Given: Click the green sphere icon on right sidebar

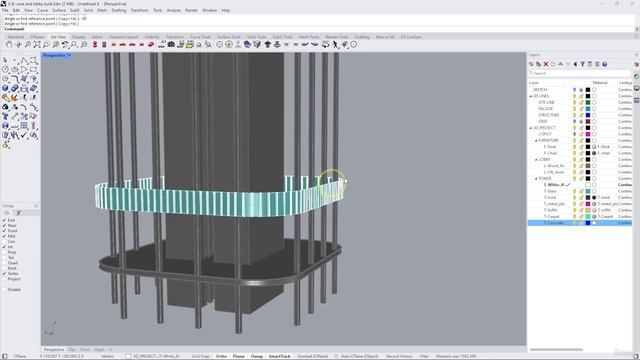Looking at the screenshot, I should click(636, 76).
